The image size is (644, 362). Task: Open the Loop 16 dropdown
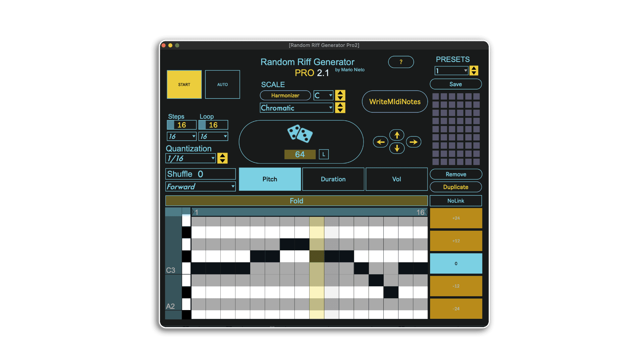click(x=213, y=136)
